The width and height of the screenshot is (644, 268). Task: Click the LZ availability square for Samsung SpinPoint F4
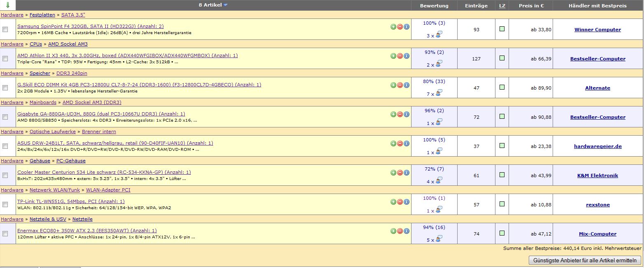coord(502,29)
